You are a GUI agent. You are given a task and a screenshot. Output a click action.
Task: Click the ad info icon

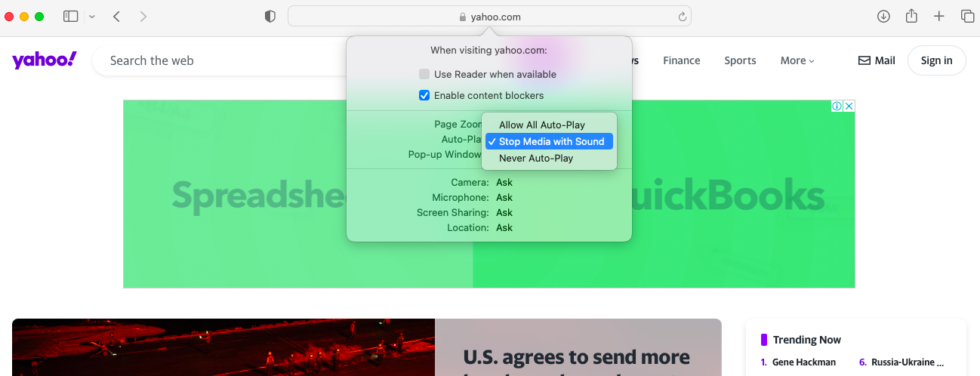click(837, 106)
